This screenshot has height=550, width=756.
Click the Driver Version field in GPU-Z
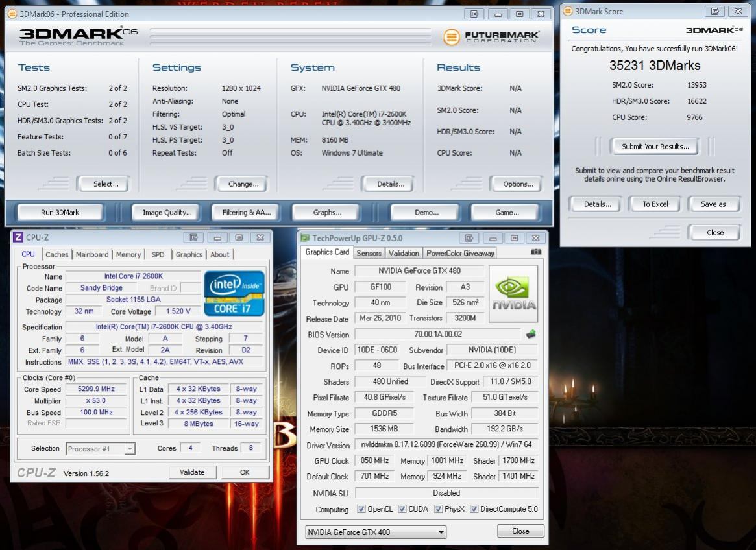(446, 444)
